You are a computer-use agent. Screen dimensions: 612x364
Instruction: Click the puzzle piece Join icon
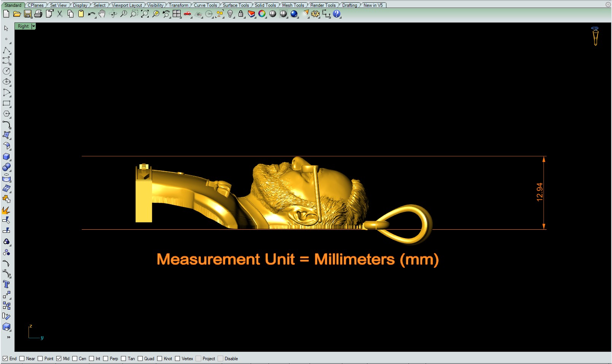(x=6, y=199)
